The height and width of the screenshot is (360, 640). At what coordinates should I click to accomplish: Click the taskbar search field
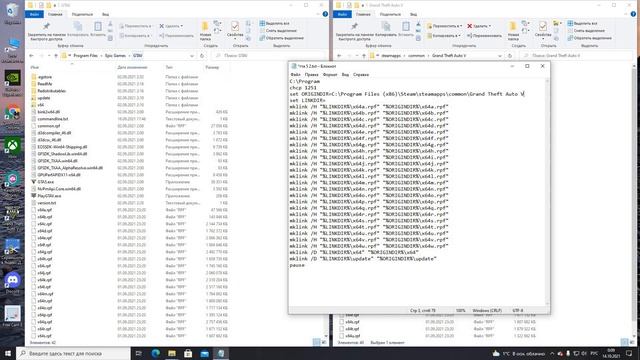click(73, 353)
